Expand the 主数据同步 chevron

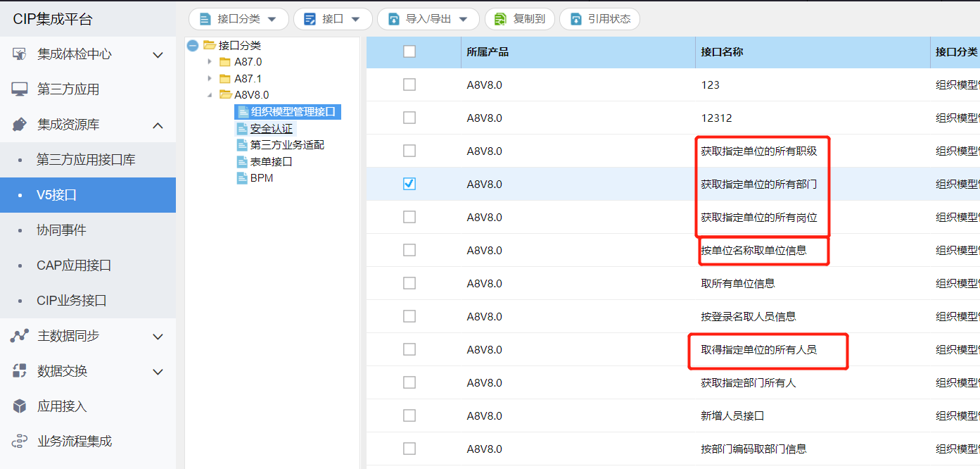158,336
